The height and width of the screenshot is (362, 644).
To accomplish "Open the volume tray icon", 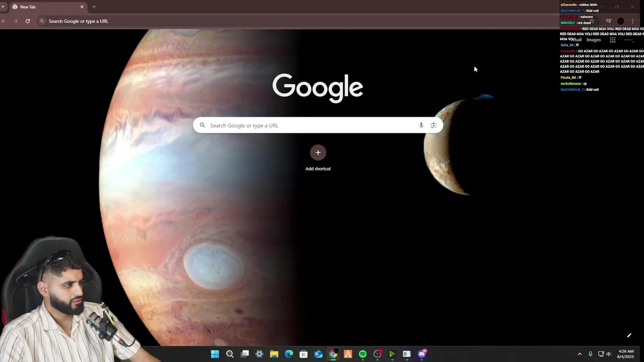I will [608, 354].
